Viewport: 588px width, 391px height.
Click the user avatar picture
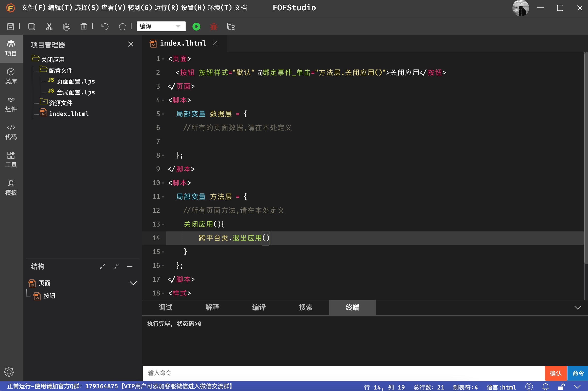pos(521,8)
